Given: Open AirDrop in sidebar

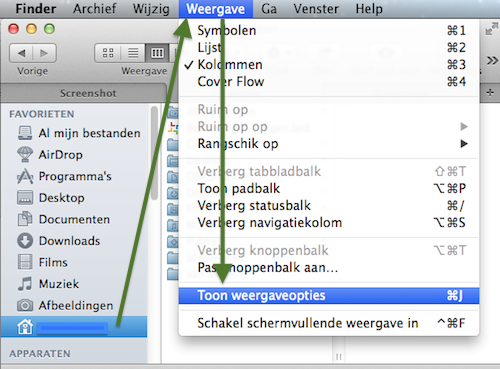Looking at the screenshot, I should click(74, 155).
